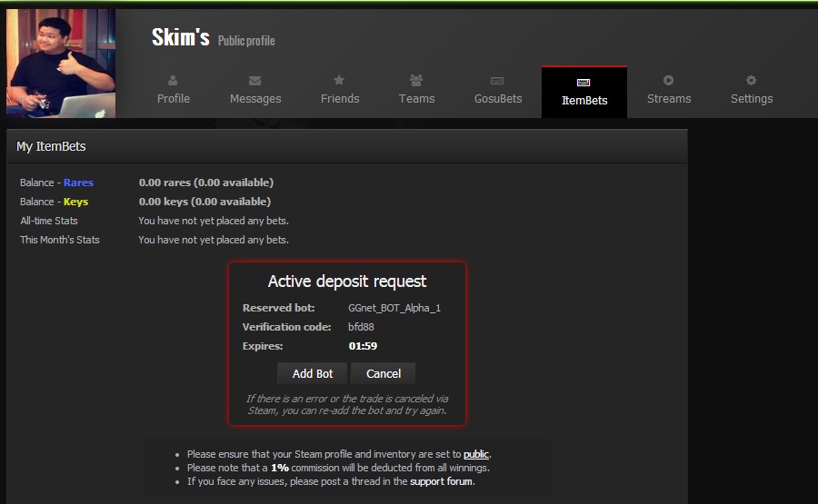The image size is (818, 504).
Task: Click the Friends star icon
Action: click(x=339, y=81)
